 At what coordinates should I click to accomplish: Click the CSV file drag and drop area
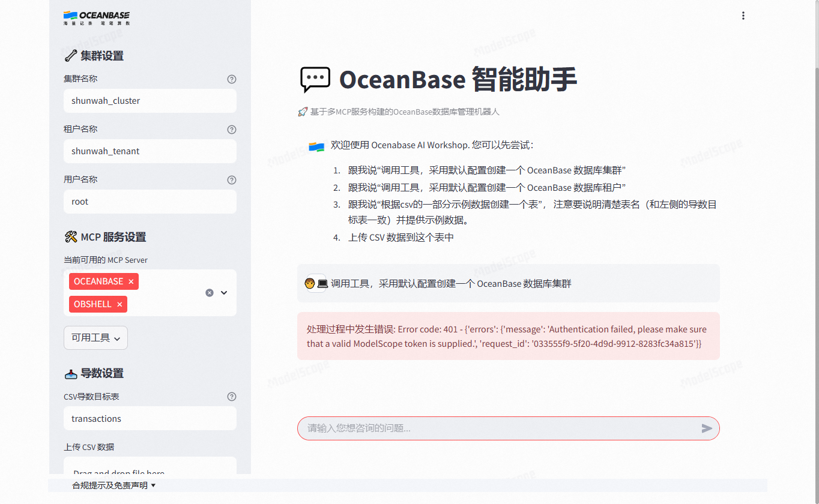[x=150, y=466]
